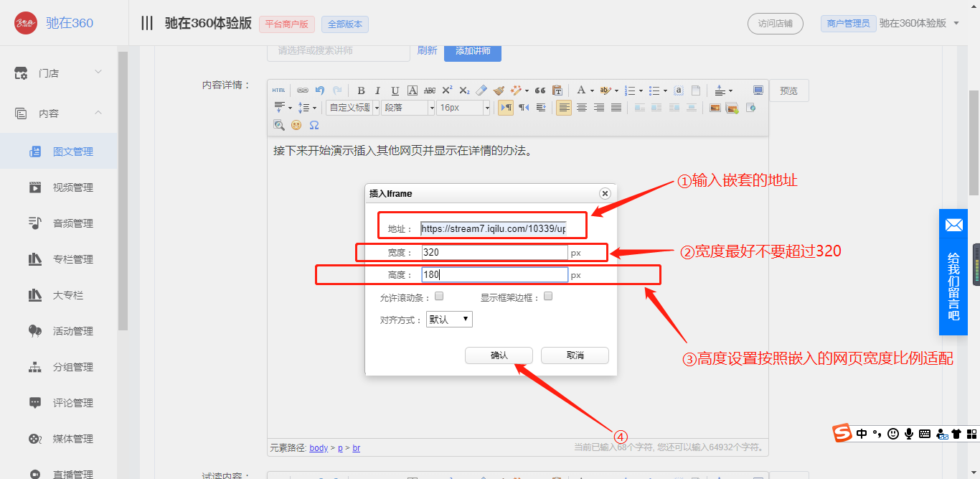The image size is (980, 479).
Task: Click the first-line indent icon
Action: pos(541,108)
